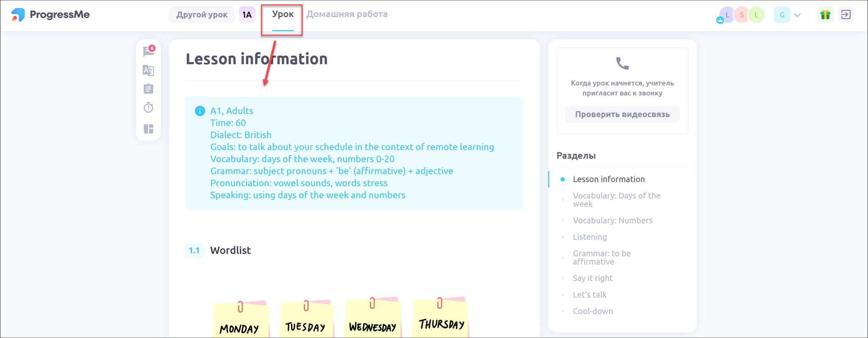
Task: Go to Say it right section
Action: (593, 278)
